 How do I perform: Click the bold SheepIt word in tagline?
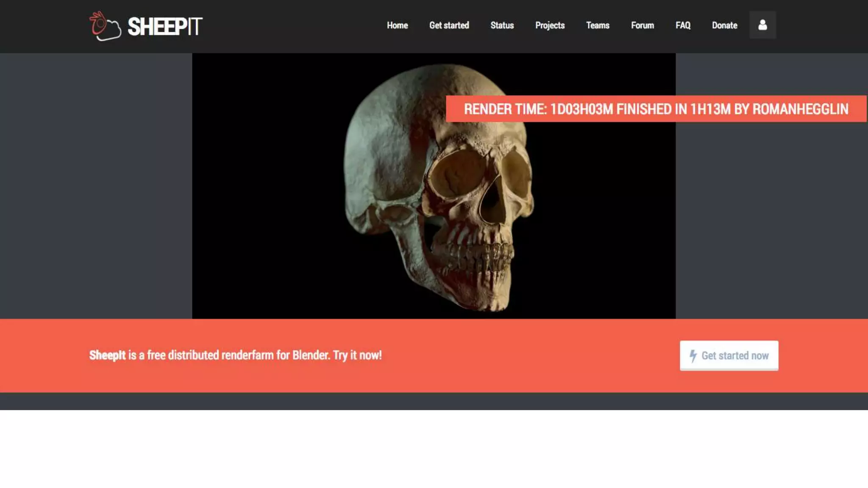[107, 355]
